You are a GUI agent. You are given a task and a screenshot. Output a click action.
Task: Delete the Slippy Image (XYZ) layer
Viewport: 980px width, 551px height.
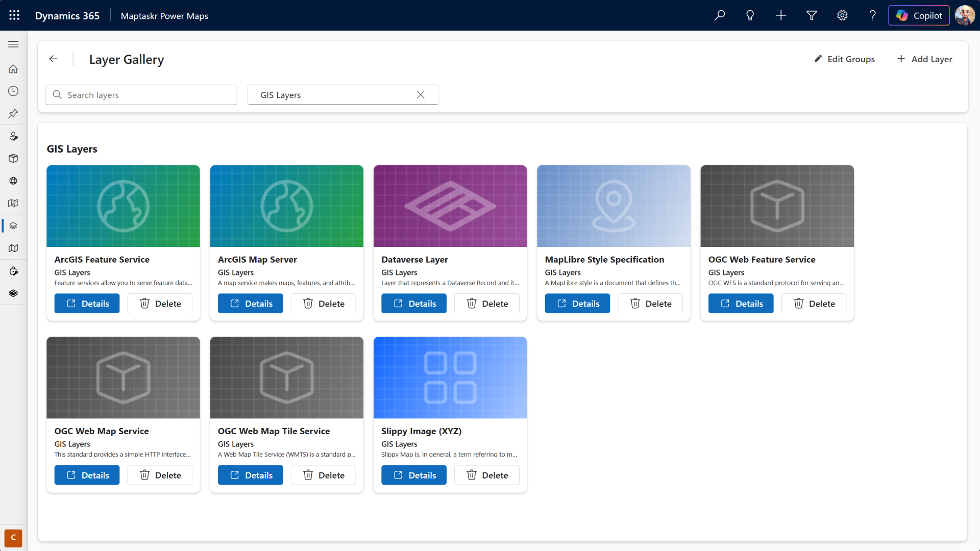pos(486,475)
